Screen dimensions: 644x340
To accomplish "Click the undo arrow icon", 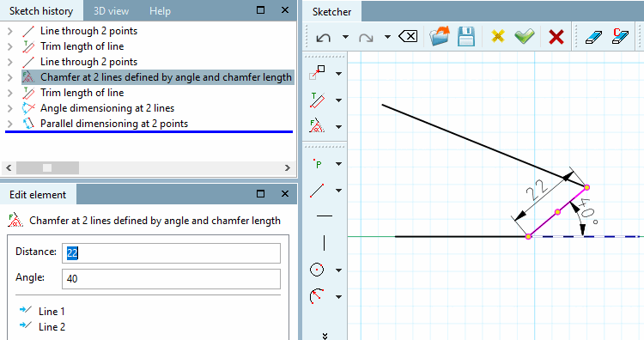I will [x=324, y=38].
